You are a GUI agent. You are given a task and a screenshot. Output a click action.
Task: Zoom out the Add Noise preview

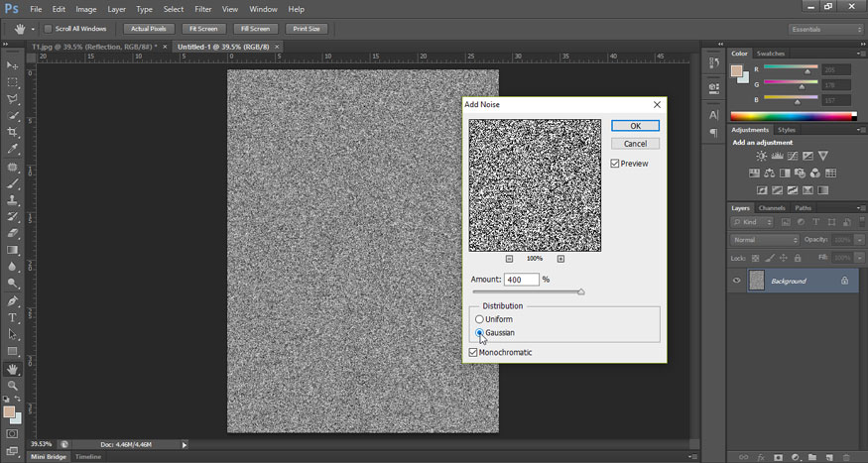coord(510,259)
